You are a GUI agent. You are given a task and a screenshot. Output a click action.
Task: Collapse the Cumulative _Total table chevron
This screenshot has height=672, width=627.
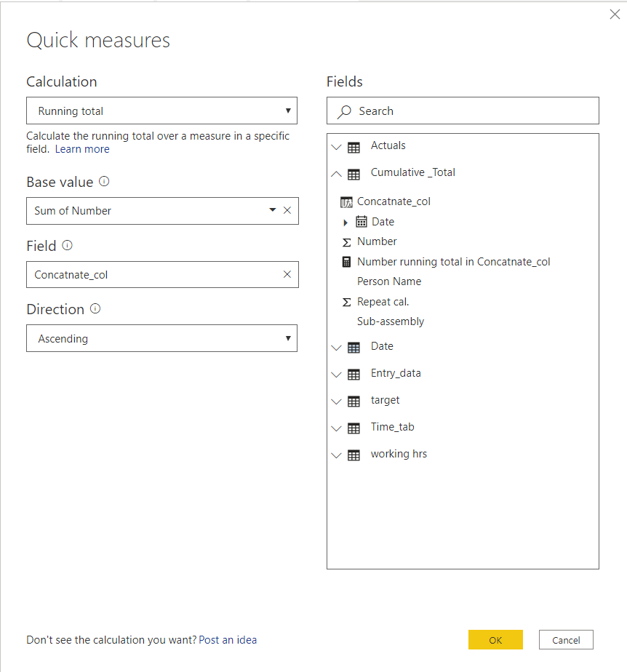[337, 174]
